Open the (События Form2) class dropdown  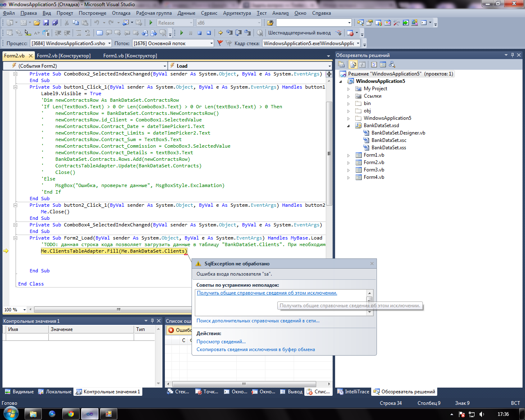click(x=165, y=66)
